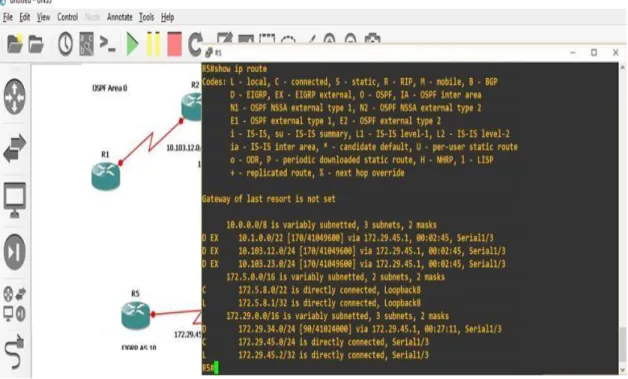Stop all nodes with red square icon
The image size is (628, 379).
pos(174,44)
